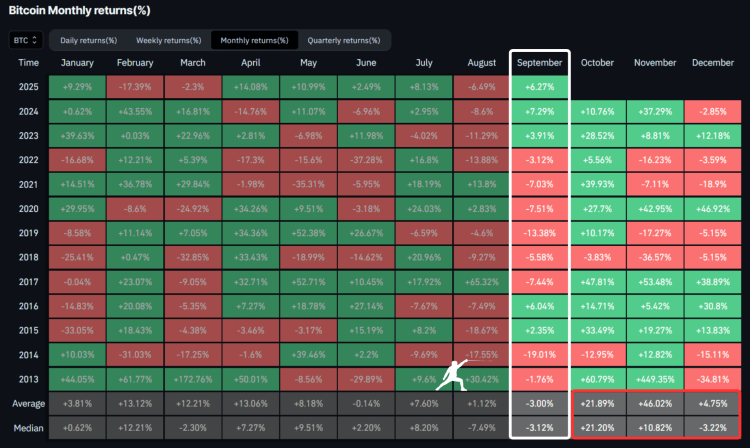750x448 pixels.
Task: Select the +46.92% December 2020 cell
Action: 714,208
